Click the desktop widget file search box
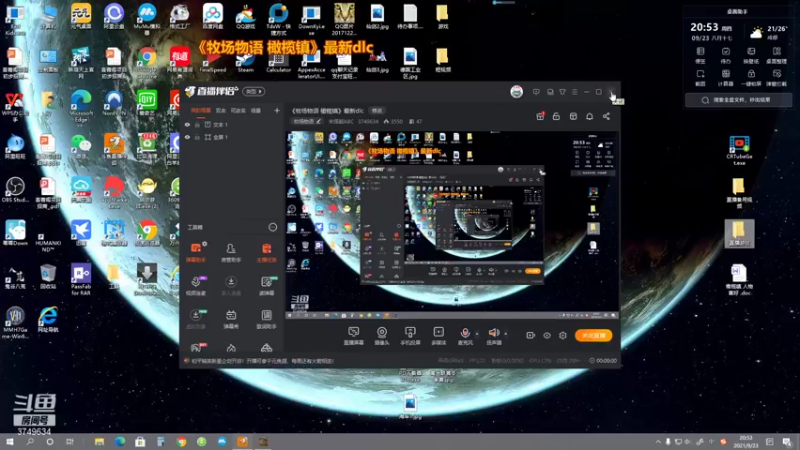 point(738,100)
